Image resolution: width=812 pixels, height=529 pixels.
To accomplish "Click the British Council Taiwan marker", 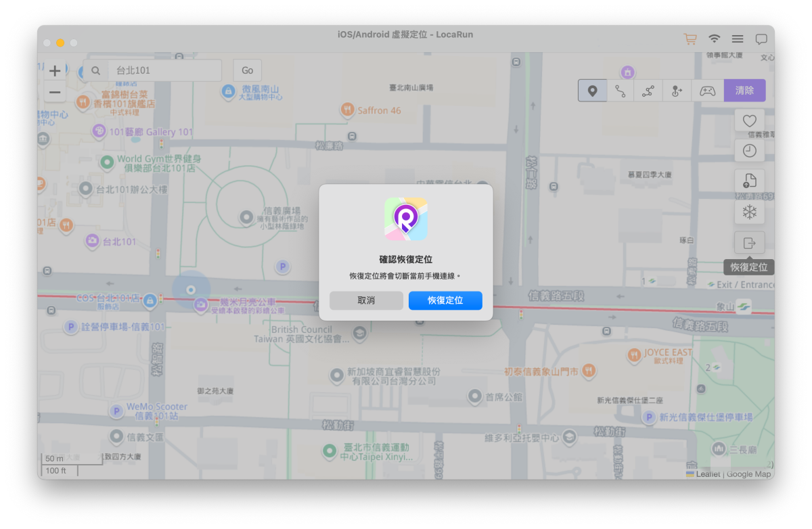I will tap(359, 332).
